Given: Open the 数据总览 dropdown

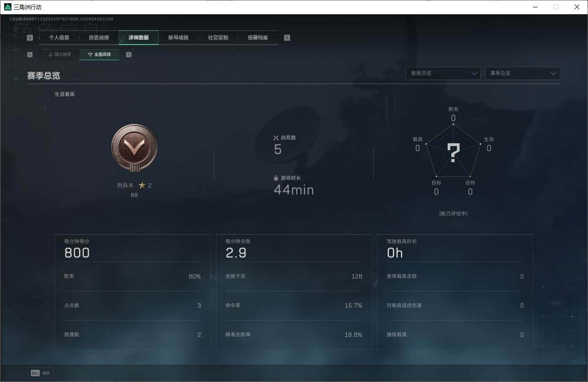Looking at the screenshot, I should (x=443, y=73).
